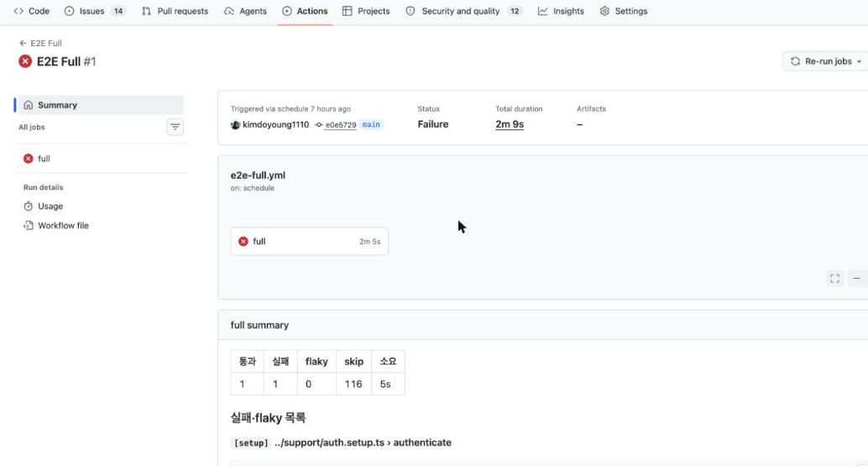Click the Triggered via schedule text
868x467 pixels.
290,109
